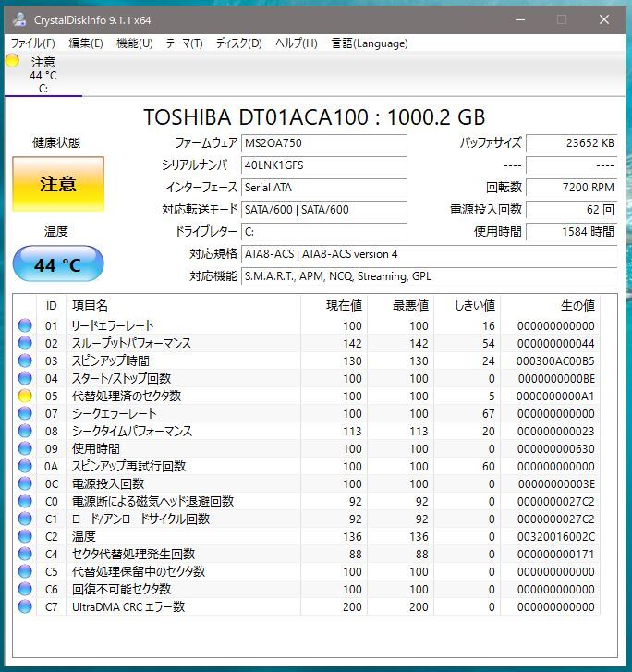Click the CrystalDiskInfo app icon in title bar
Screen dimensions: 632x672
[x=19, y=19]
